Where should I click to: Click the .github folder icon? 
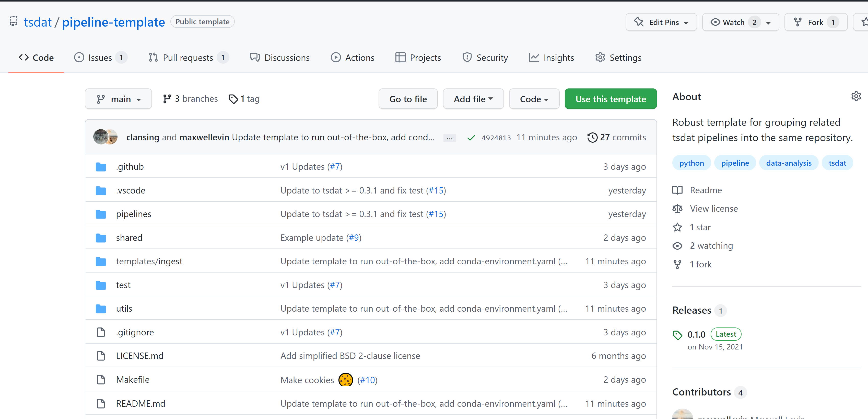coord(101,166)
